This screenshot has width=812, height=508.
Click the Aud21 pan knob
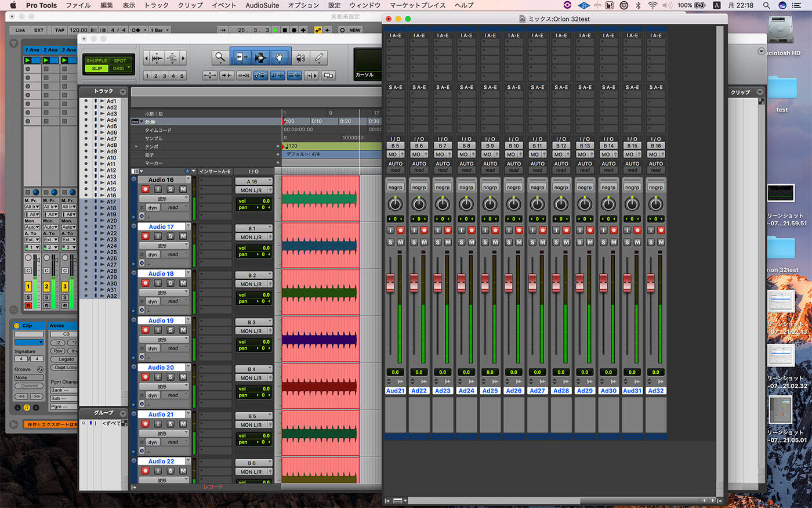395,204
